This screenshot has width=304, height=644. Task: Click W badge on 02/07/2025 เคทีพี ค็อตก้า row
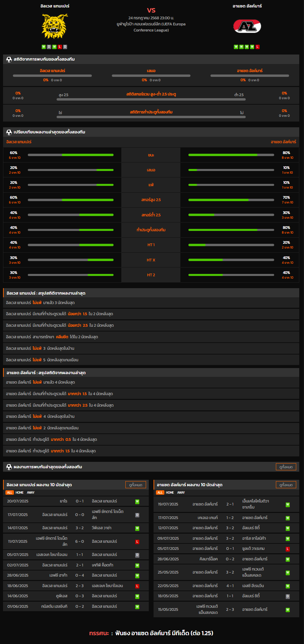point(137,565)
